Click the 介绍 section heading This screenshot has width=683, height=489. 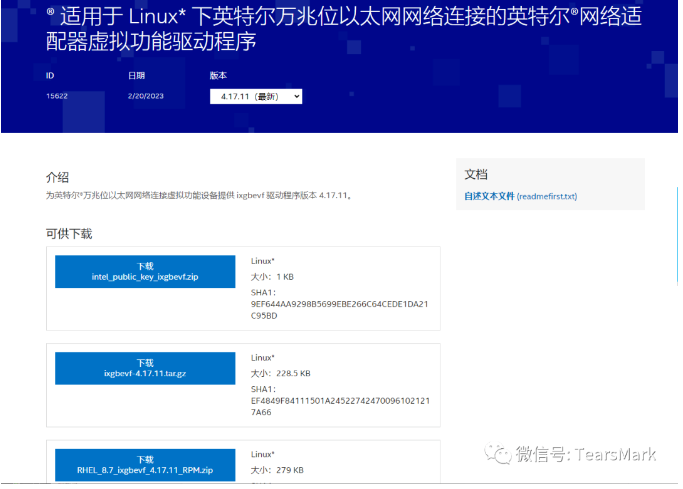tap(57, 177)
